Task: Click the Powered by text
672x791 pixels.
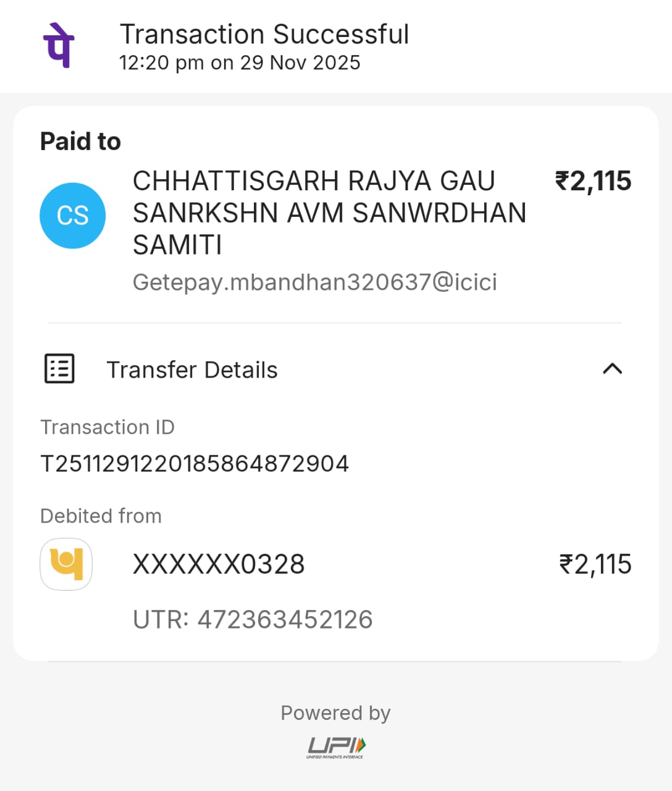Action: point(335,713)
